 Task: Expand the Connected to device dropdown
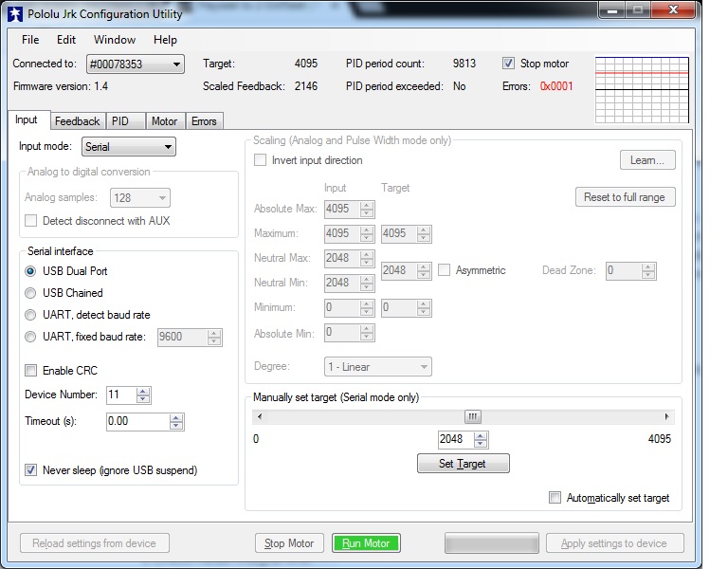pyautogui.click(x=135, y=64)
